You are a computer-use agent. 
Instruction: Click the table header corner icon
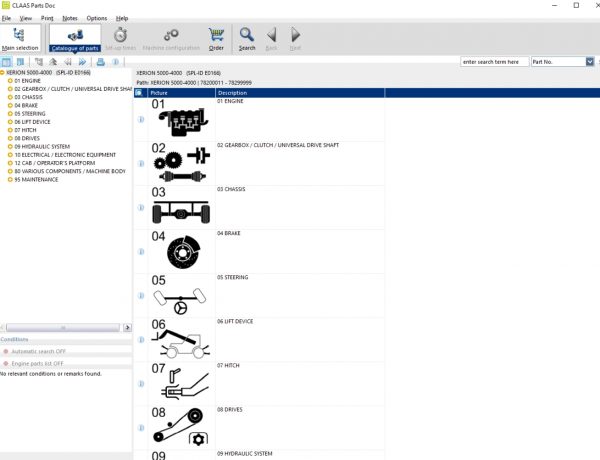[139, 93]
